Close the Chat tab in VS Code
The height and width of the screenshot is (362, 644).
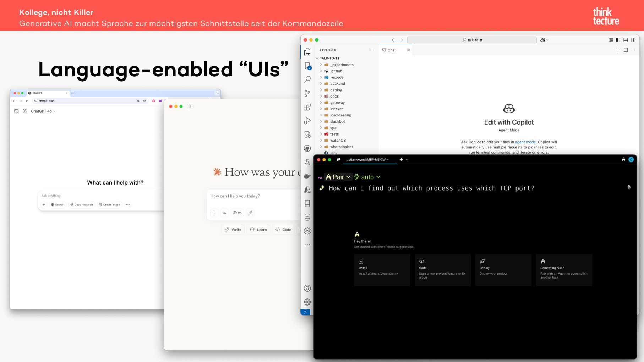pos(408,50)
